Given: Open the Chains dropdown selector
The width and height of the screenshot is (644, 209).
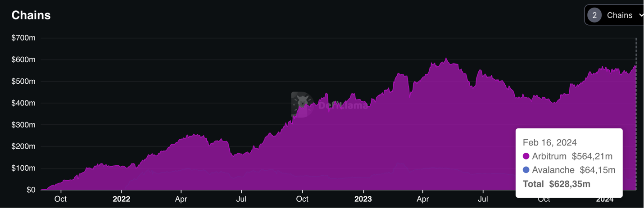Looking at the screenshot, I should tap(615, 15).
